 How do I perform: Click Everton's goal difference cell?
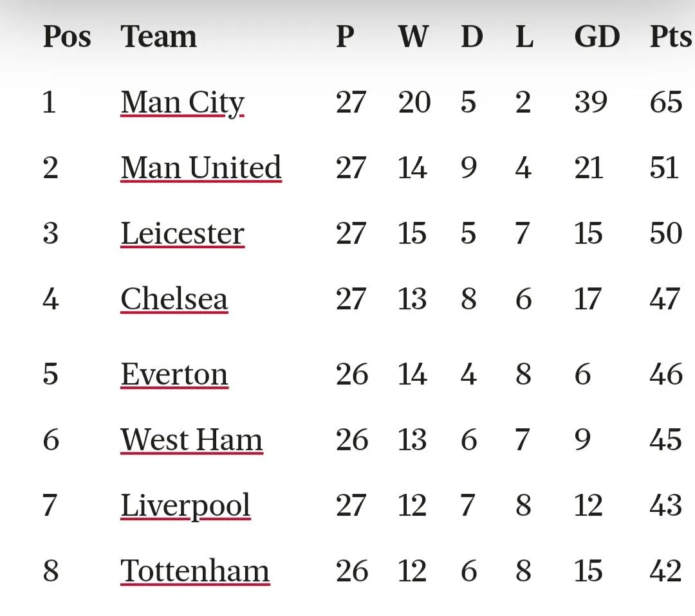tap(583, 374)
